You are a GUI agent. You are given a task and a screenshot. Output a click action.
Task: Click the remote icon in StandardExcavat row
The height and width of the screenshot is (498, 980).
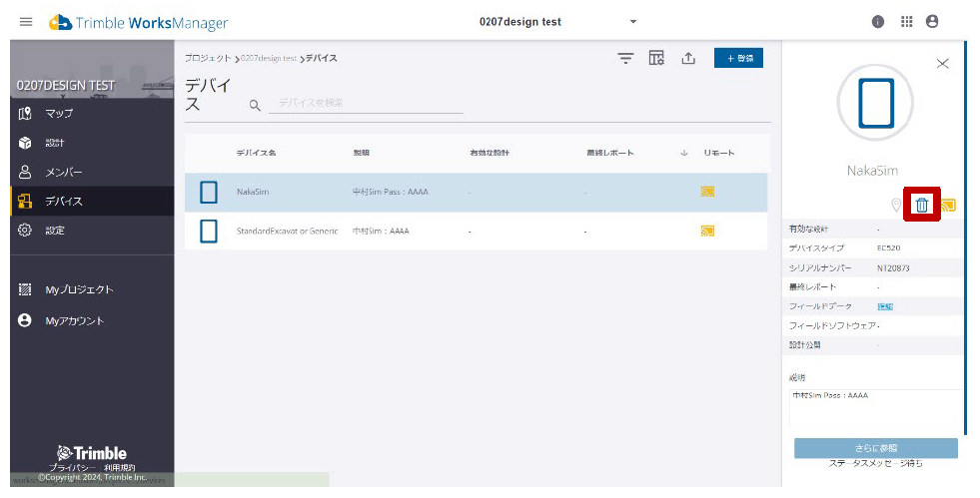pos(707,231)
